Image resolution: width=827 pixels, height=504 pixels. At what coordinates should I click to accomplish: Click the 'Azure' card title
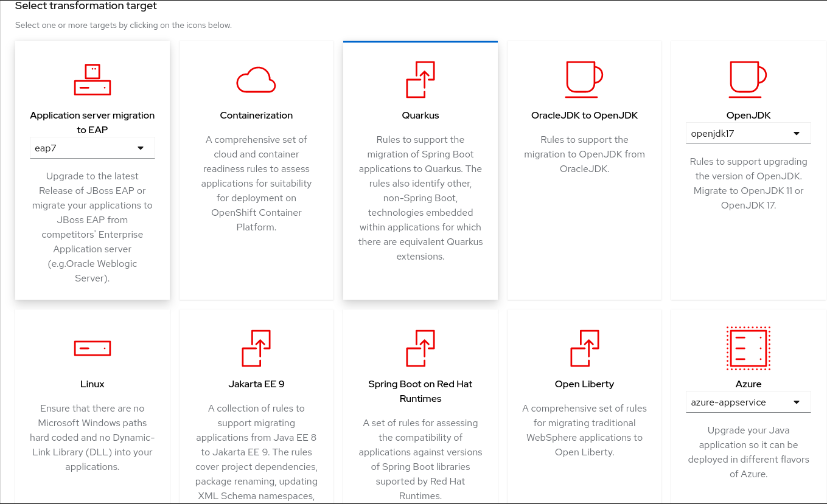(x=748, y=384)
